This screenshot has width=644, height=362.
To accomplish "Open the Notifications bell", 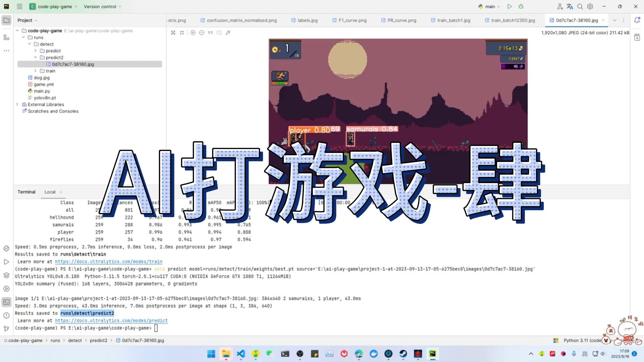I will pos(637,20).
